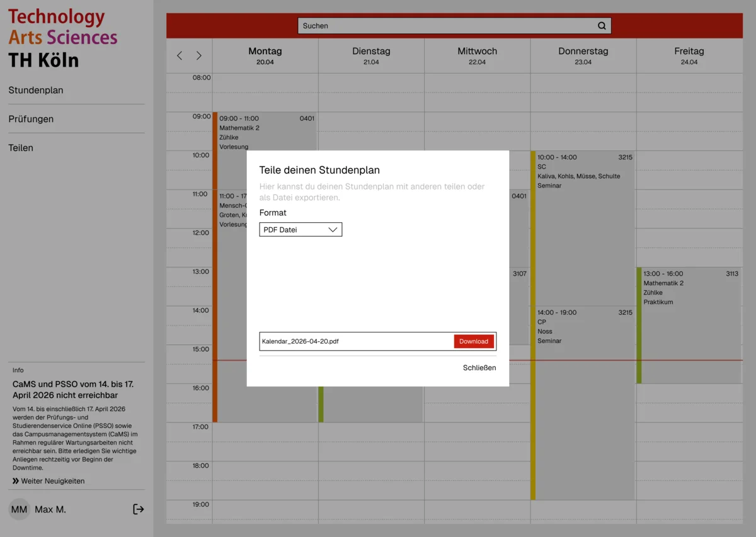
Task: Click into the Suchen search field
Action: (447, 26)
